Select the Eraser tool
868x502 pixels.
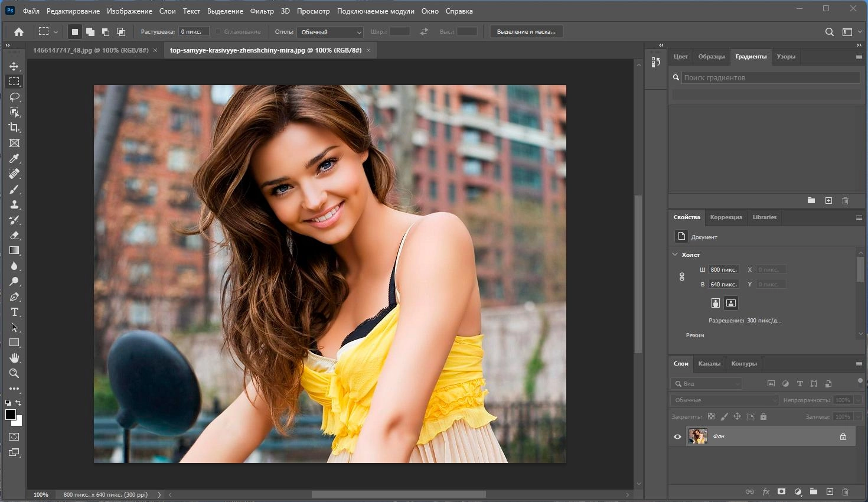[x=14, y=235]
